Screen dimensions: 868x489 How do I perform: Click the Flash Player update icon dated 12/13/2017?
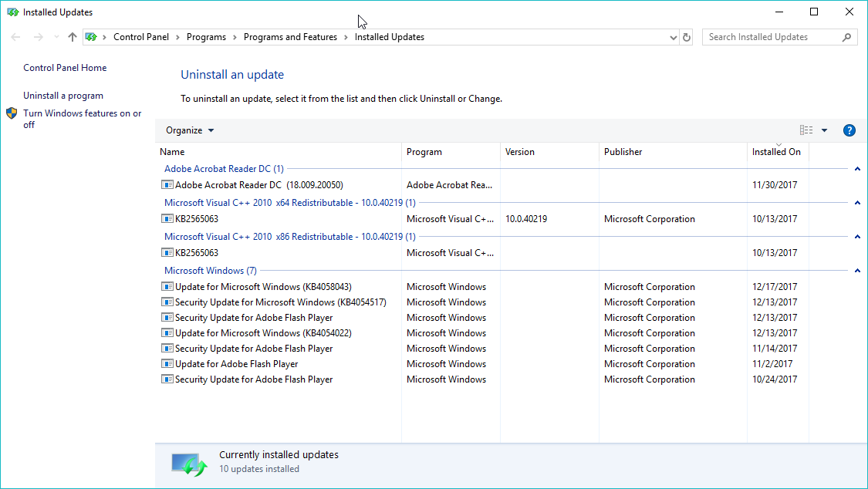pos(167,318)
